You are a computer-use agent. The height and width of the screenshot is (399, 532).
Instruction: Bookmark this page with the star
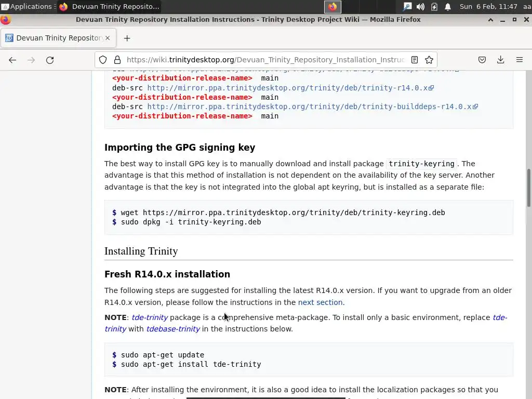point(429,60)
